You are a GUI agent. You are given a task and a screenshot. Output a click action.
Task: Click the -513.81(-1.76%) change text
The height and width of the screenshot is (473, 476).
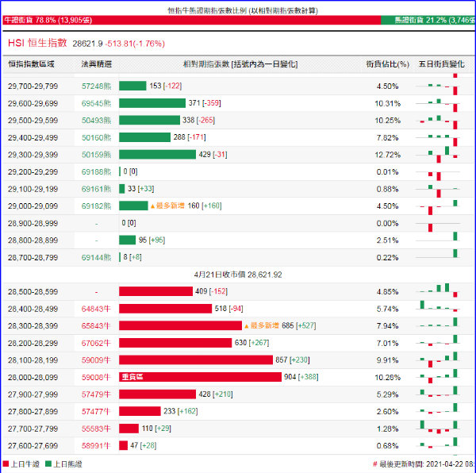coord(135,44)
